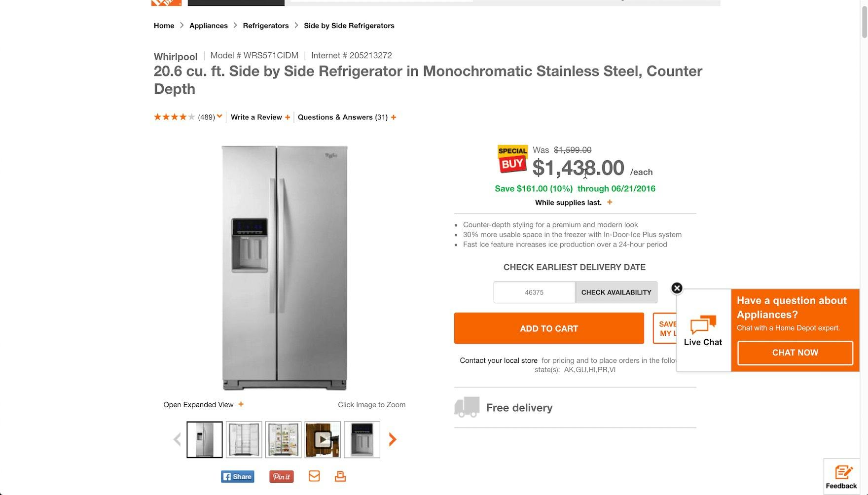Viewport: 868px width, 495px height.
Task: Go to Refrigerators breadcrumb
Action: 266,26
